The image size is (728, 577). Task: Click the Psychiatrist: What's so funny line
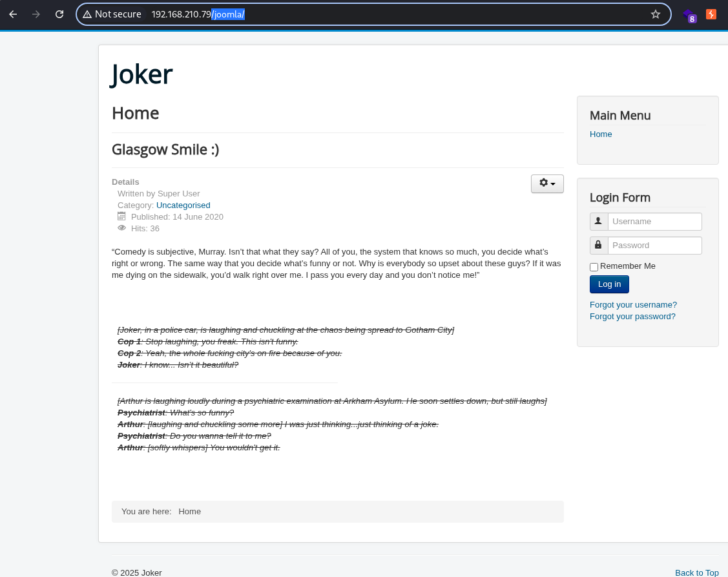pos(176,412)
